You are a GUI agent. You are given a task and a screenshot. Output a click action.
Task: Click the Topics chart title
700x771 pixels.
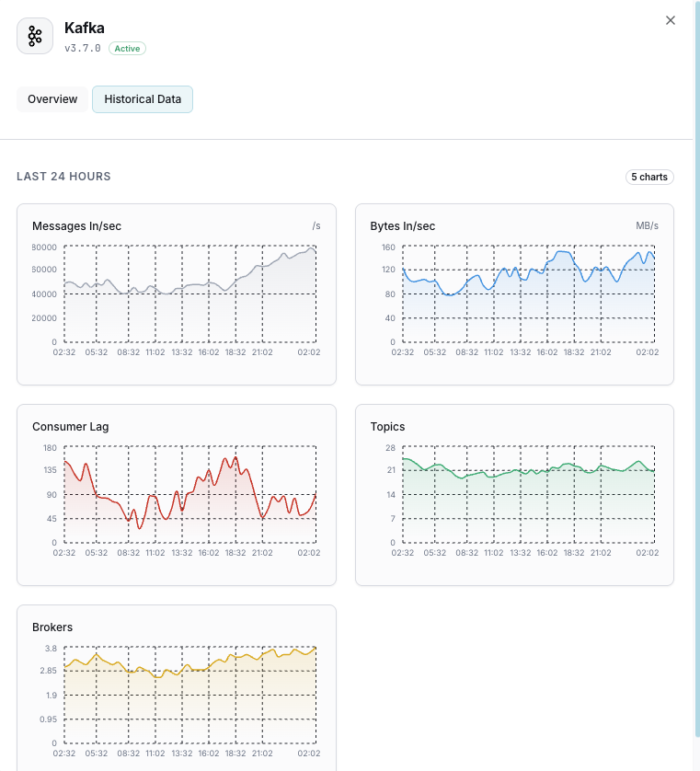pos(386,426)
